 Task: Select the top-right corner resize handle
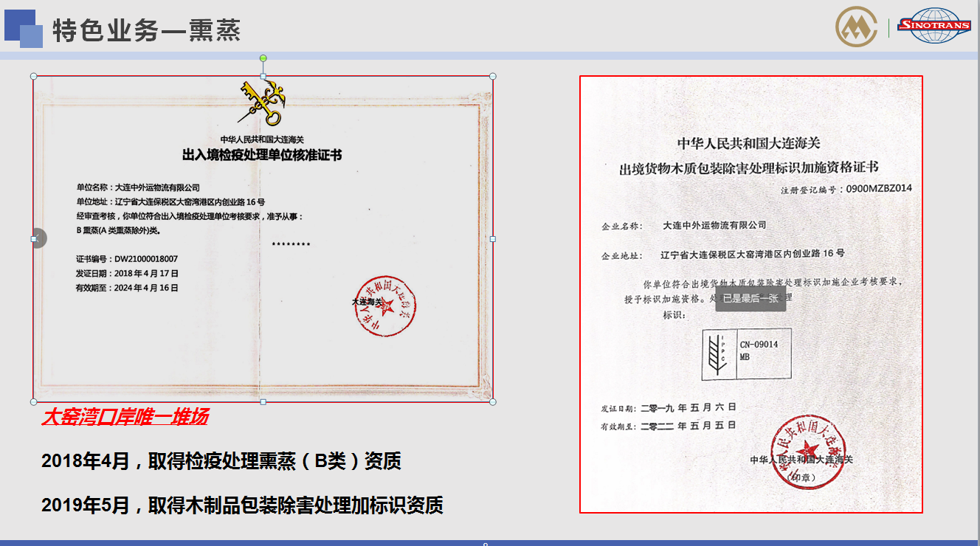[493, 76]
